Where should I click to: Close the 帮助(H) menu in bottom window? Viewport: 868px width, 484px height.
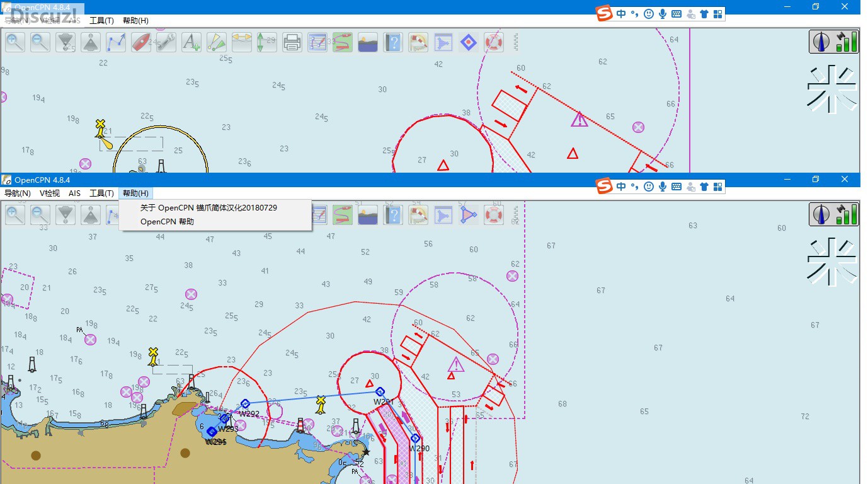click(135, 193)
